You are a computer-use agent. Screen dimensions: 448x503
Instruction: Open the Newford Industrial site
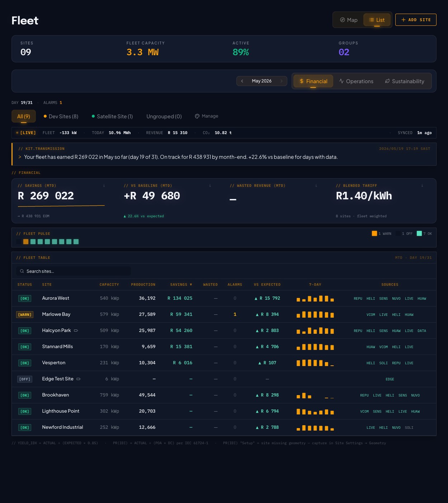pos(62,427)
